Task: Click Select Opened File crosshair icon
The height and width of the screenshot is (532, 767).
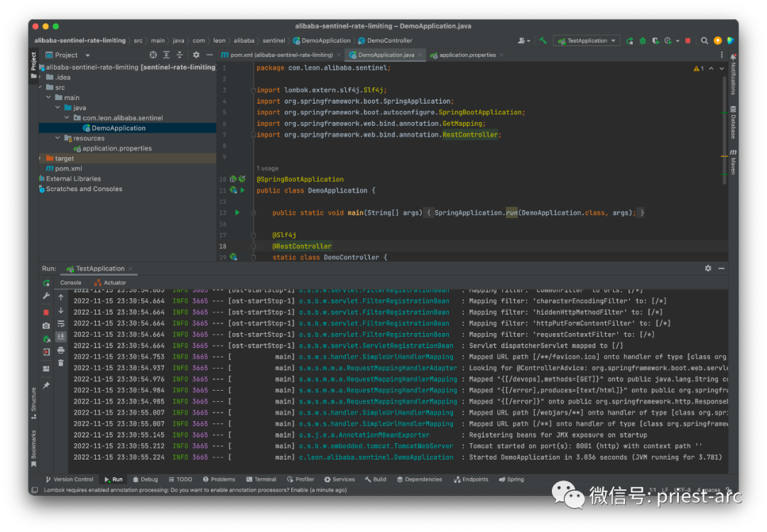Action: click(153, 55)
